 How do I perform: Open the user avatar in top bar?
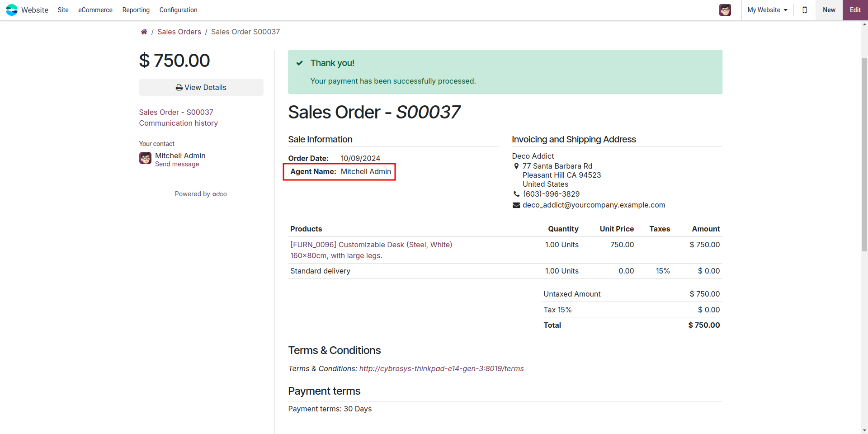pyautogui.click(x=725, y=10)
